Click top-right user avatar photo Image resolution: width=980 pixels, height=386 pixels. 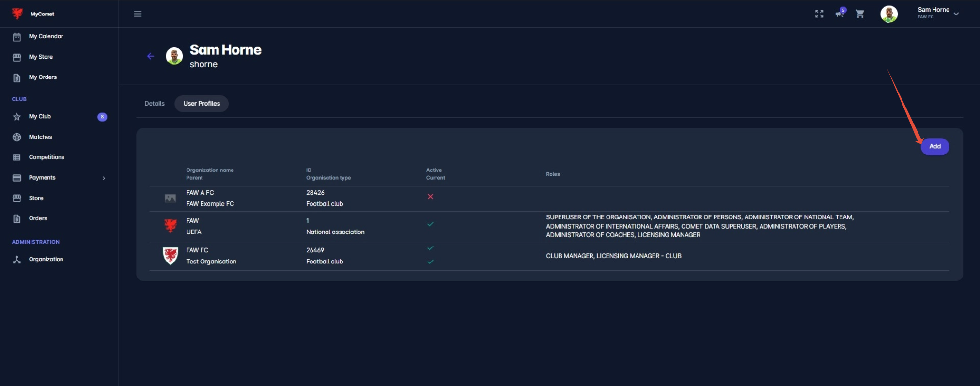tap(889, 14)
